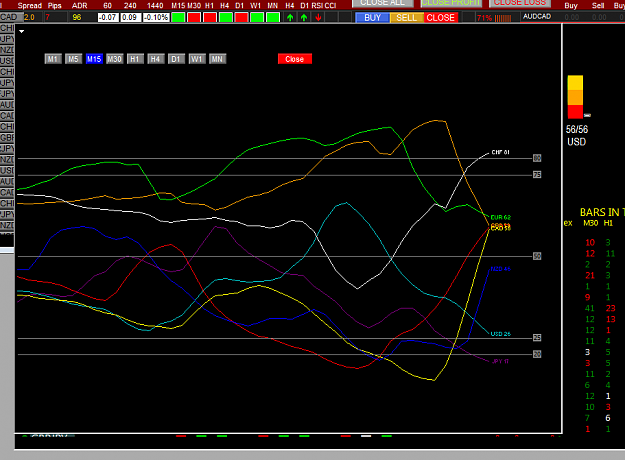Viewport: 625px width, 460px height.
Task: Click the -0.07 value field
Action: (x=108, y=18)
